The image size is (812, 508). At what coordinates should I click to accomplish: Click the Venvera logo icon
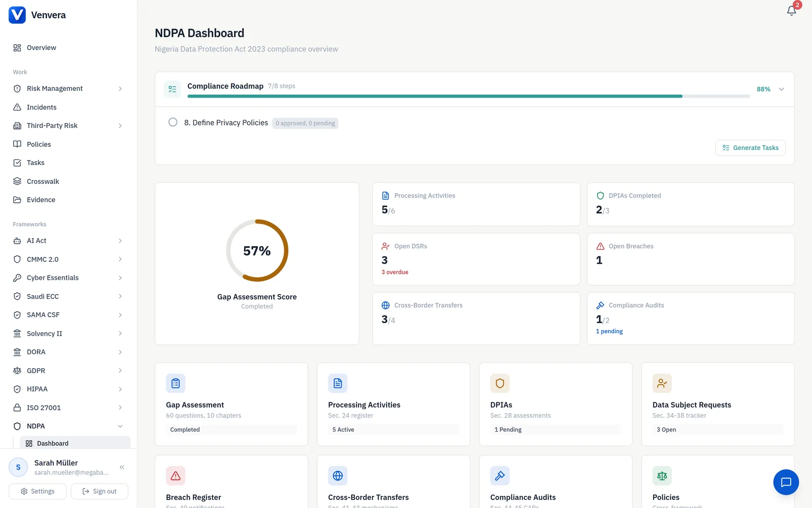17,15
